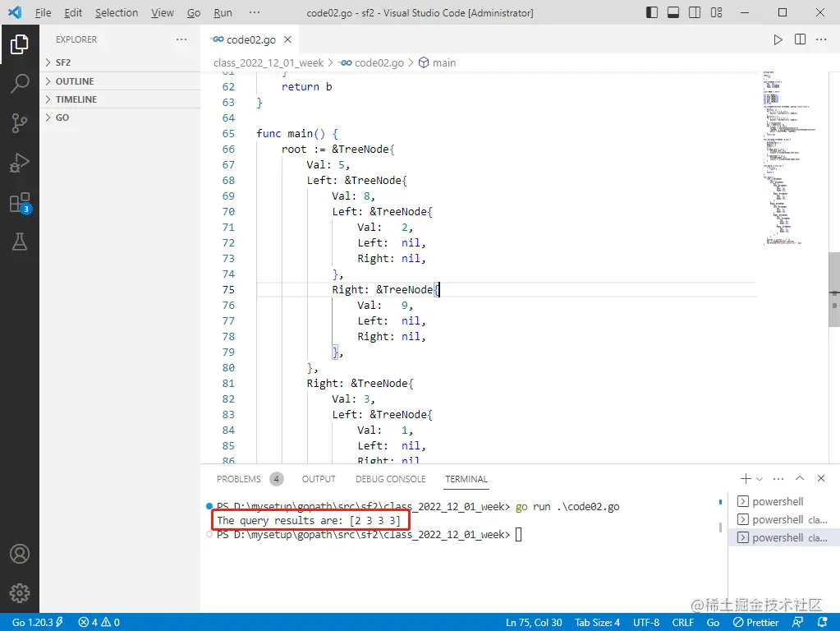Expand the OUTLINE section

click(x=120, y=81)
